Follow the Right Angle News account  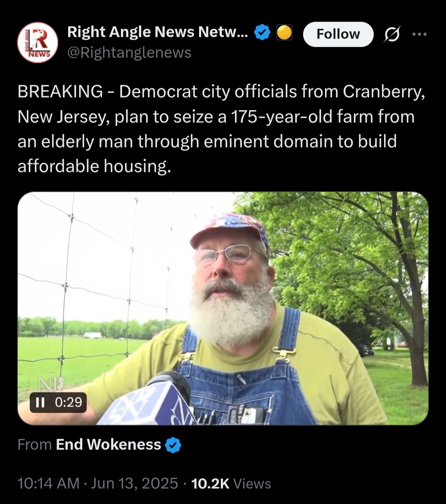[338, 34]
